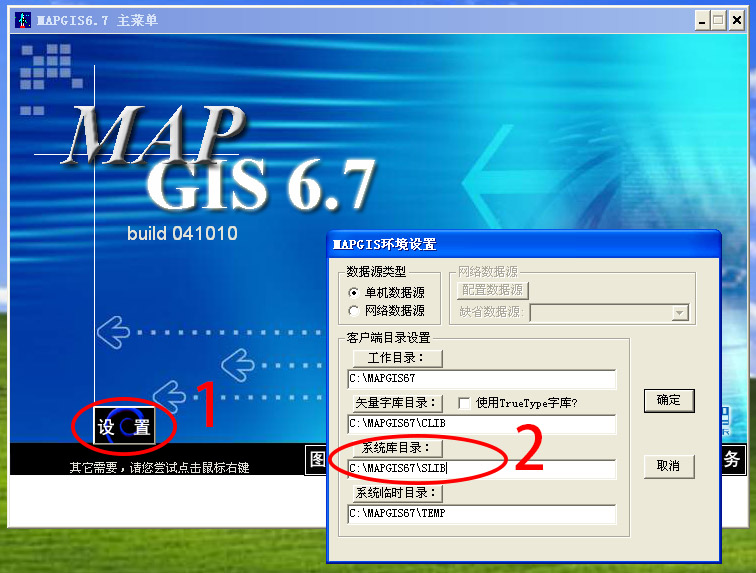Minimize the MAPGIS6.7 main menu window
Screen dimensions: 756x573
[702, 21]
